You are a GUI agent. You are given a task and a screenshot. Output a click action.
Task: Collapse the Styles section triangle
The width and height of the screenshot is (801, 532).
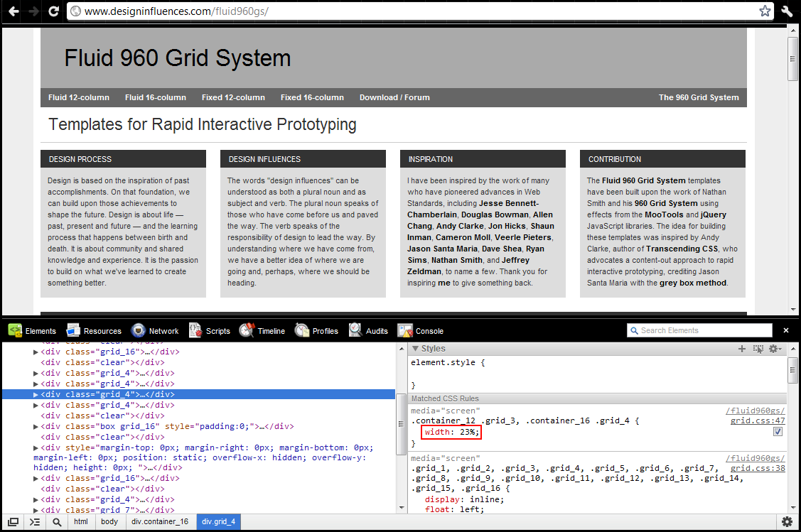tap(415, 348)
